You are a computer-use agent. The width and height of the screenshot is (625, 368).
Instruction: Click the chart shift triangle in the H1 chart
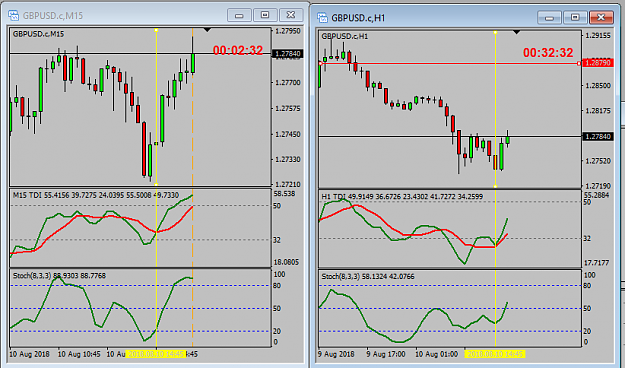point(517,32)
